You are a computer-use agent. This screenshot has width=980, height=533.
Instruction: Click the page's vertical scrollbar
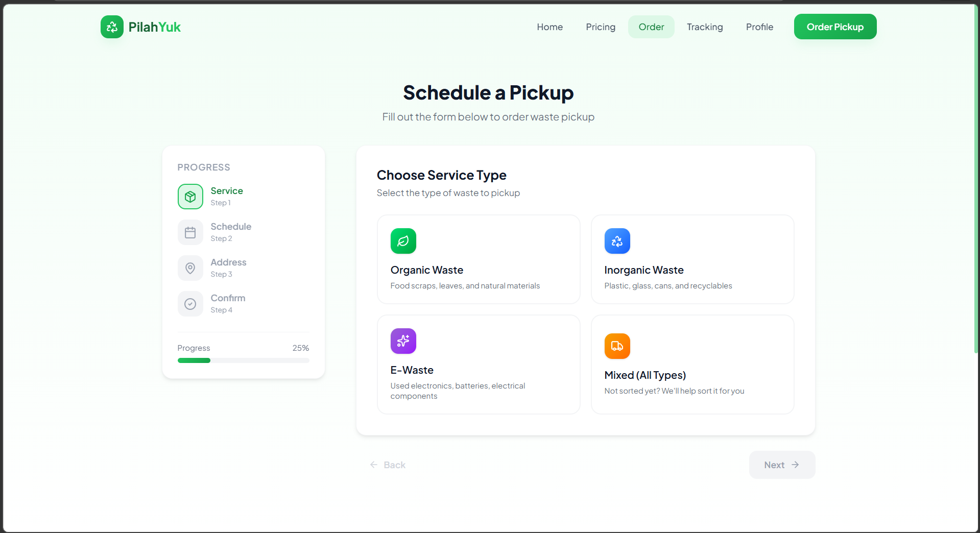[x=976, y=179]
